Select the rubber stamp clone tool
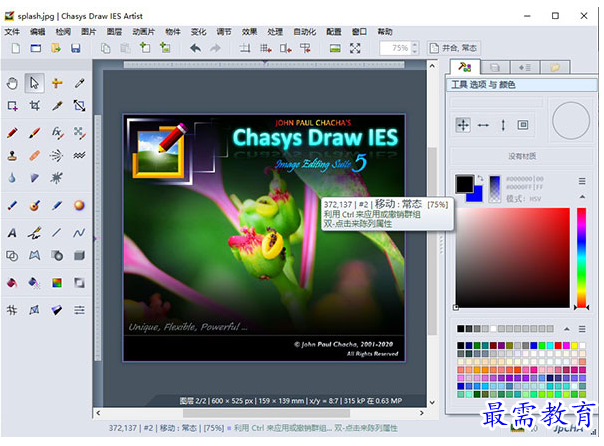 pos(12,155)
